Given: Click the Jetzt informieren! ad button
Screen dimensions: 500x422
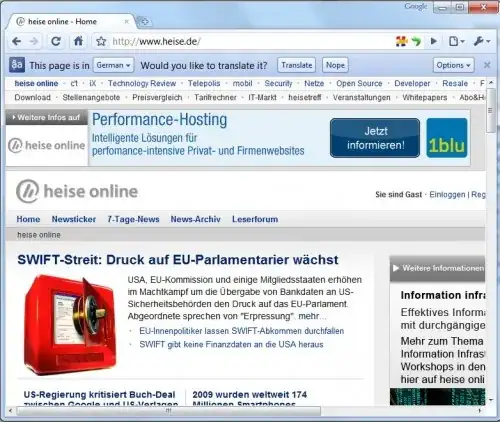Looking at the screenshot, I should [375, 138].
